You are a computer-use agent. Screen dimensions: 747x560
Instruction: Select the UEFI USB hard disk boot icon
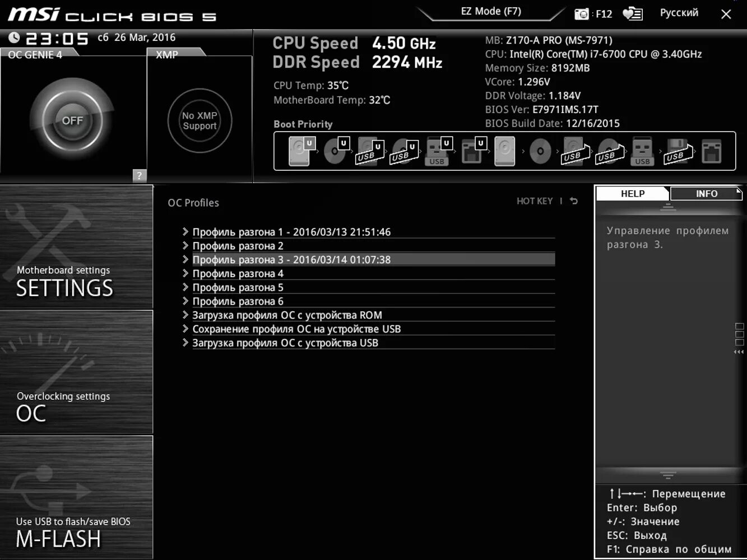(370, 151)
